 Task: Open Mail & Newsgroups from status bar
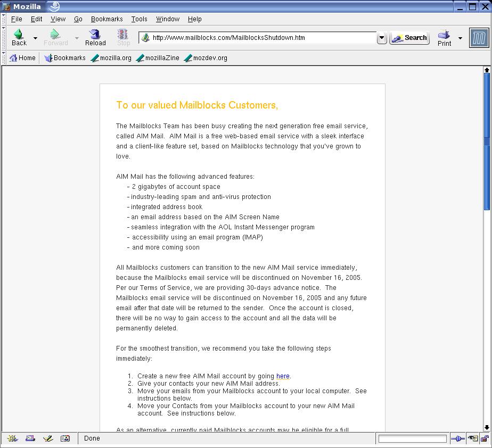pos(30,438)
